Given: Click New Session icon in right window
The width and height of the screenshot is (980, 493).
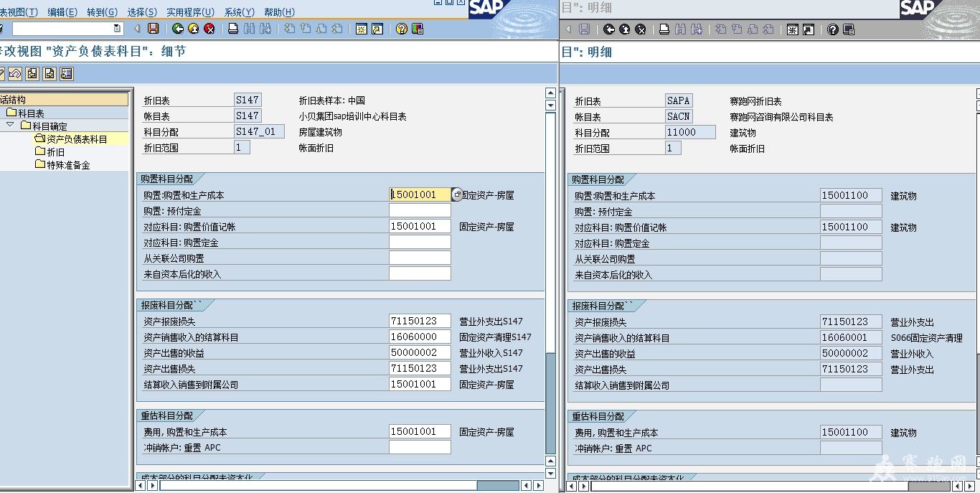Looking at the screenshot, I should [x=792, y=29].
